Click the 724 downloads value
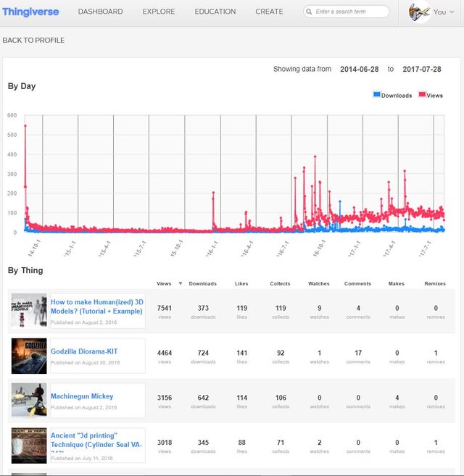Viewport: 464px width, 476px height. tap(203, 353)
